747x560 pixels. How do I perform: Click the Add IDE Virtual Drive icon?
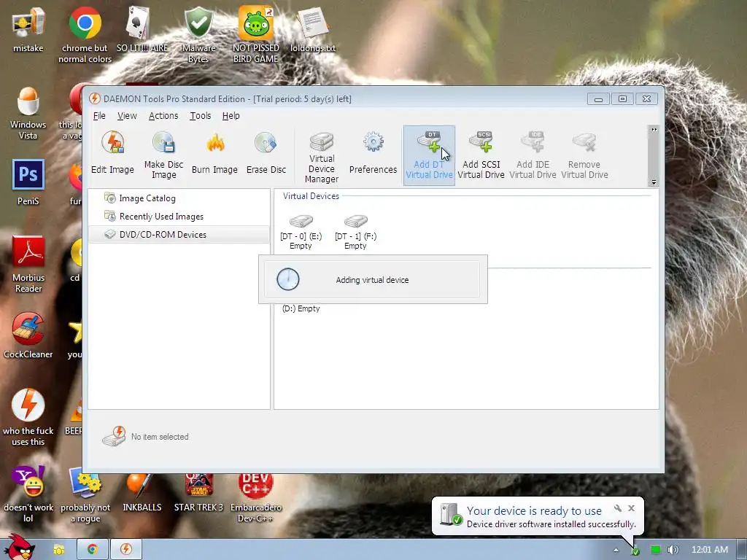(533, 155)
